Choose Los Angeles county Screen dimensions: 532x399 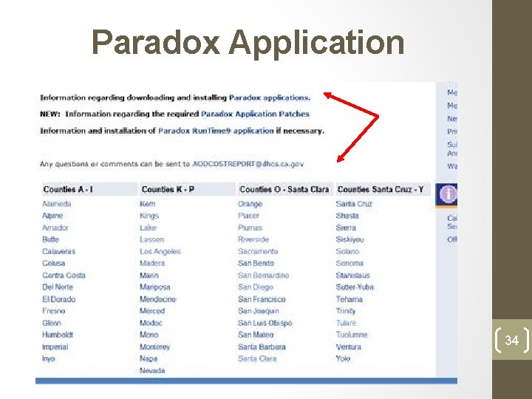point(160,251)
